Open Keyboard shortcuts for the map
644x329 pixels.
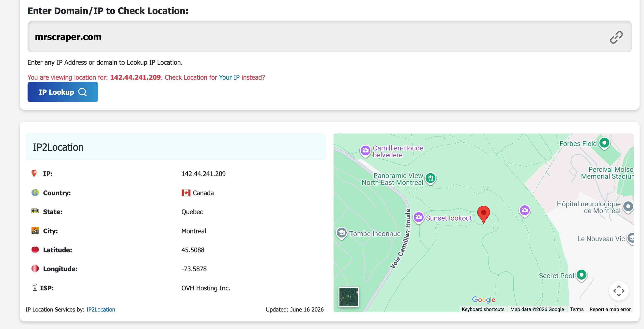[483, 309]
